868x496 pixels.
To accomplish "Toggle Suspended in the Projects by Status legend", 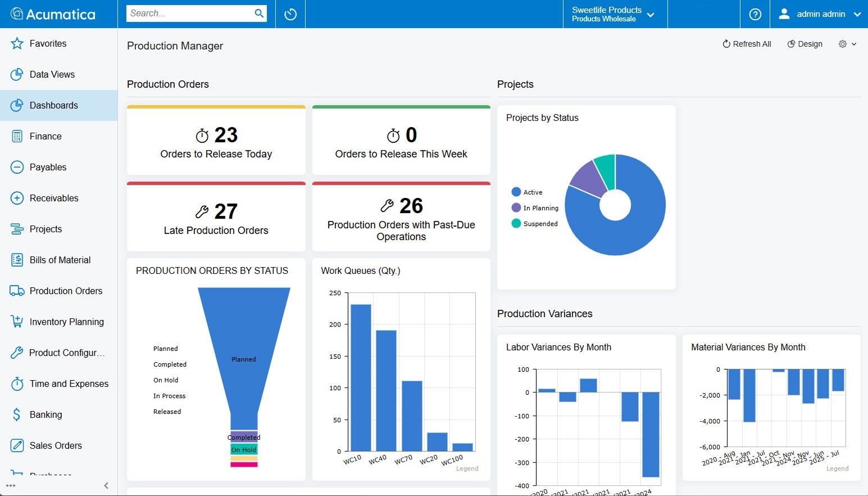I will pos(539,223).
